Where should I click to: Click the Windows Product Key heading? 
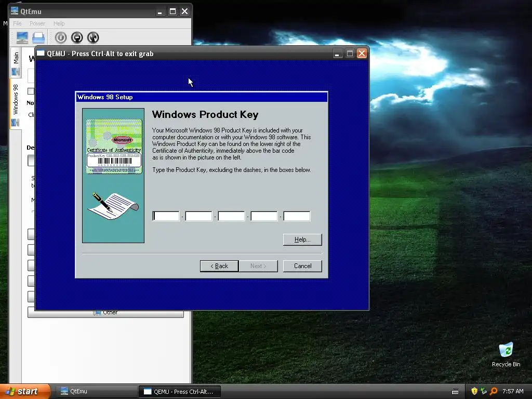point(205,114)
